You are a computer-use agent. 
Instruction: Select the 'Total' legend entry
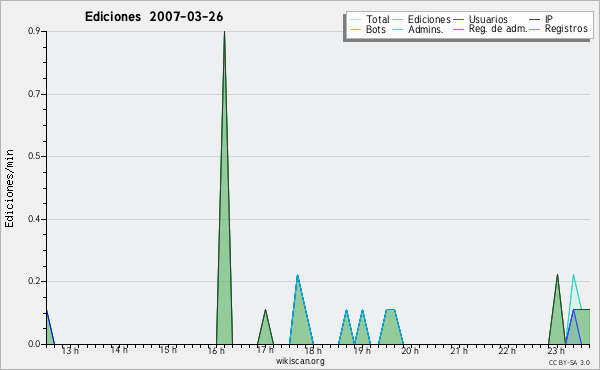[370, 19]
